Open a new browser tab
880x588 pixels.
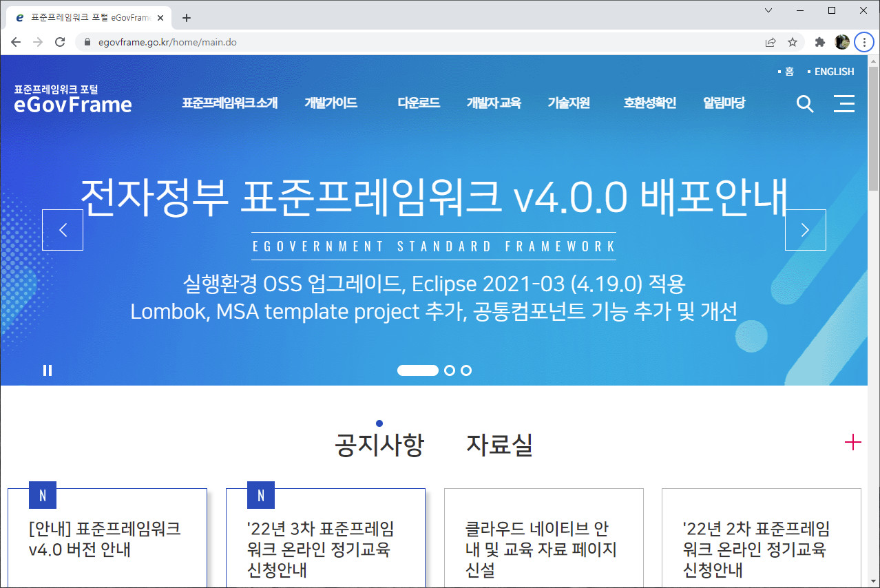click(x=186, y=18)
